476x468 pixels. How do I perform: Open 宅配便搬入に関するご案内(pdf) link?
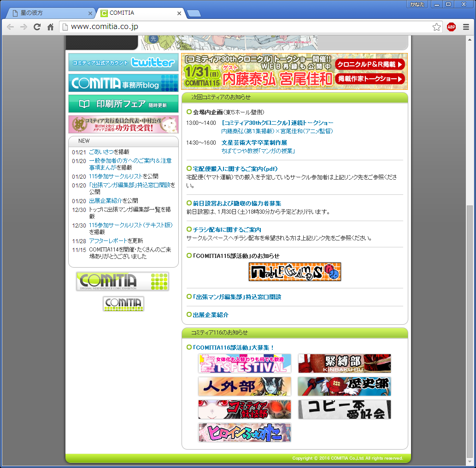[x=235, y=169]
